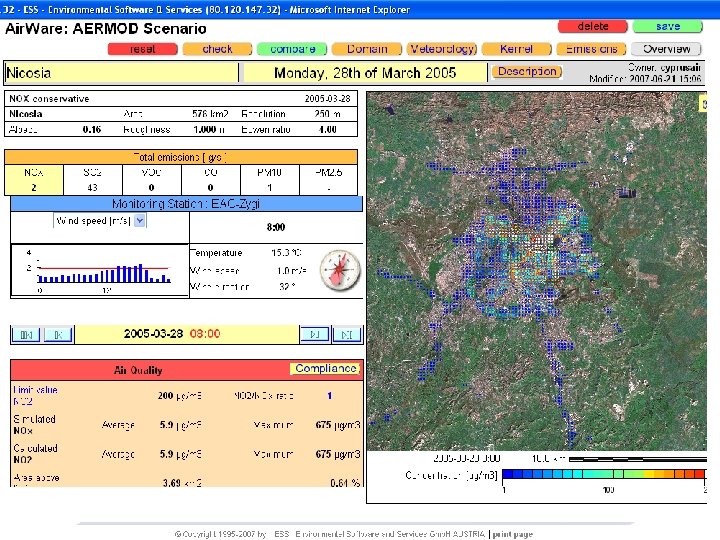The width and height of the screenshot is (720, 540).
Task: Click the Nicosia scenario name field
Action: (122, 73)
